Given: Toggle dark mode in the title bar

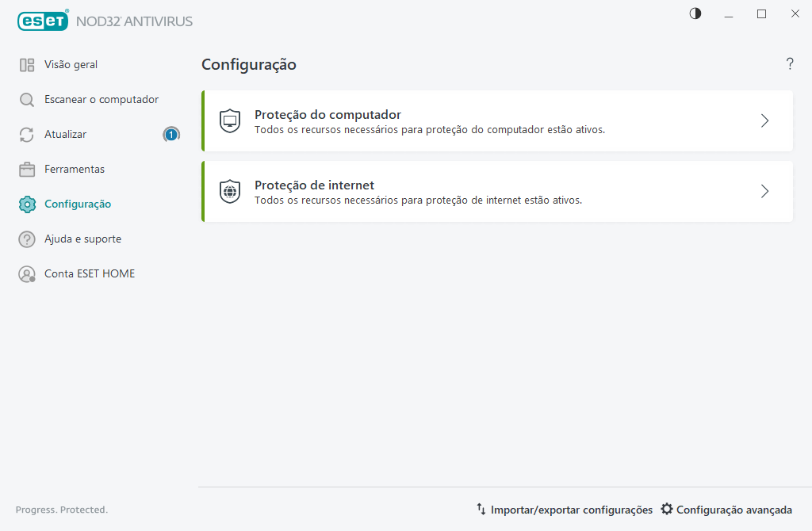Looking at the screenshot, I should pos(695,13).
